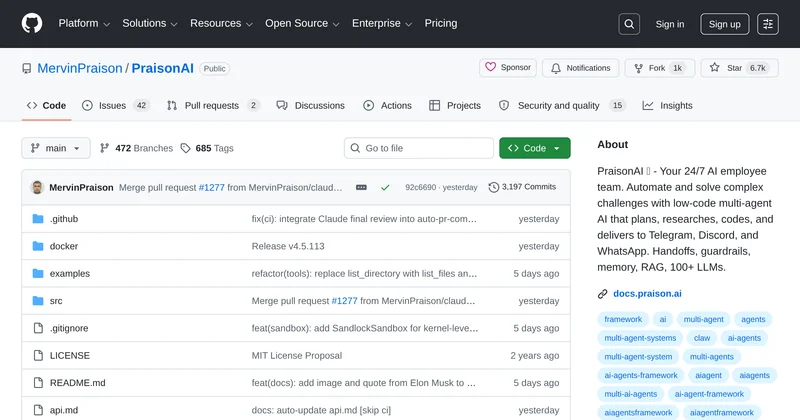Viewport: 800px width, 420px height.
Task: Click the Sponsor heart button
Action: [x=507, y=68]
